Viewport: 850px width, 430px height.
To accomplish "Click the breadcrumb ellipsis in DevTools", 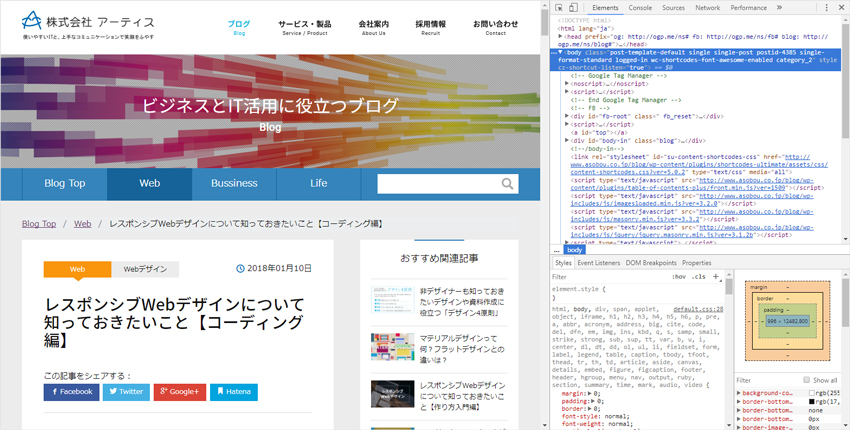I will (x=556, y=250).
